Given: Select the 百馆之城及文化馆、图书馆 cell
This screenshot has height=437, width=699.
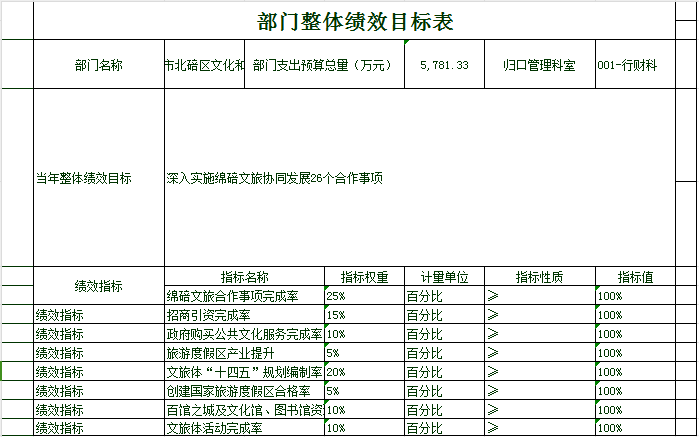Looking at the screenshot, I should (245, 409).
